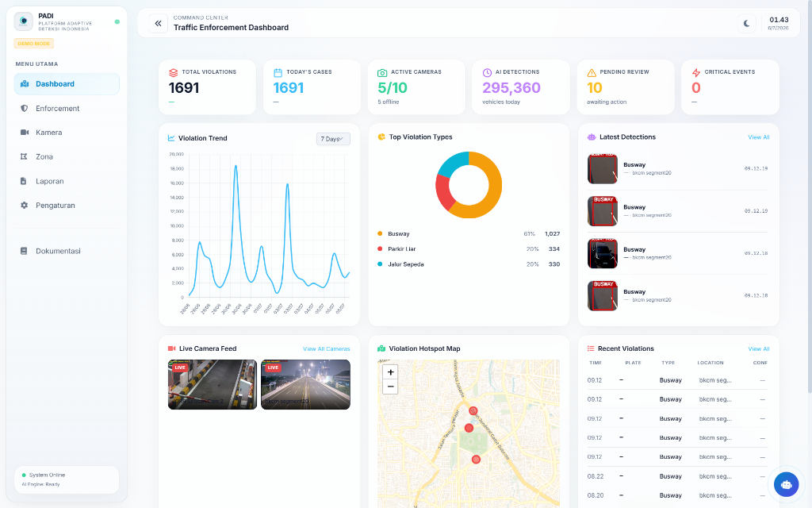
Task: Click the page vertical scrollbar
Action: pos(810,197)
